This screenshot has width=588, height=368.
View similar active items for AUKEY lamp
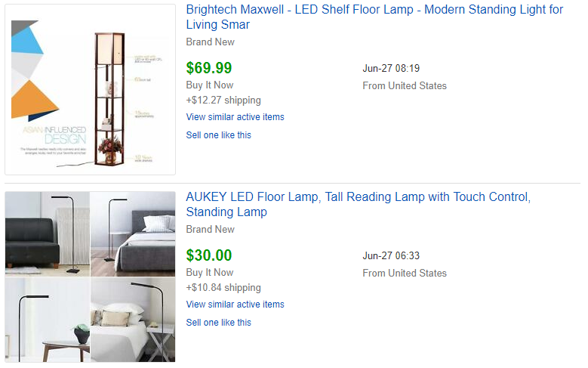pos(235,305)
